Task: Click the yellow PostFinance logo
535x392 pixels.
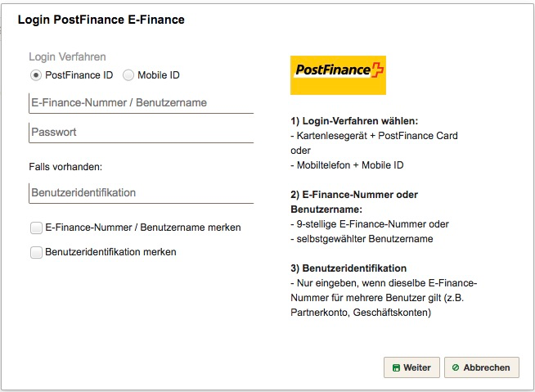Action: point(338,75)
